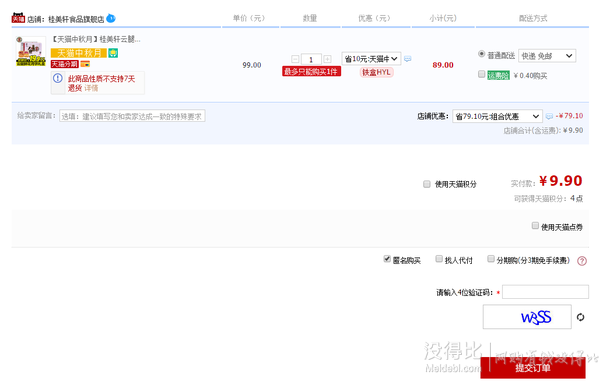610x392 pixels.
Task: Click the product thumbnail image
Action: point(31,51)
